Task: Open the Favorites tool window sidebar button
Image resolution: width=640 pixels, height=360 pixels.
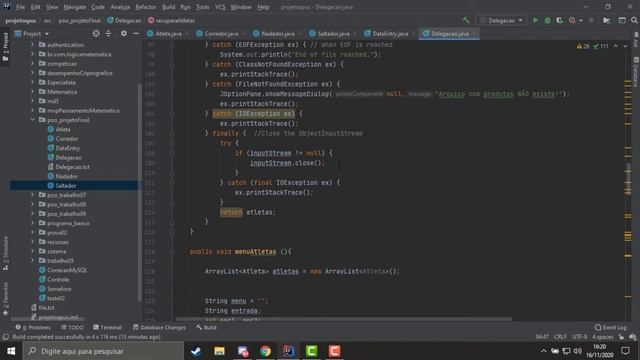Action: [x=5, y=299]
